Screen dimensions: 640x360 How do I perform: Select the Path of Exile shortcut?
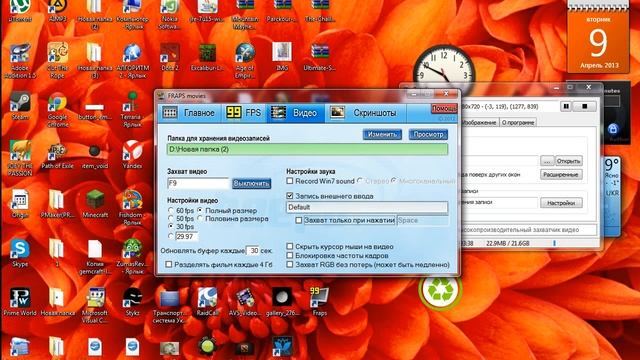tap(58, 155)
